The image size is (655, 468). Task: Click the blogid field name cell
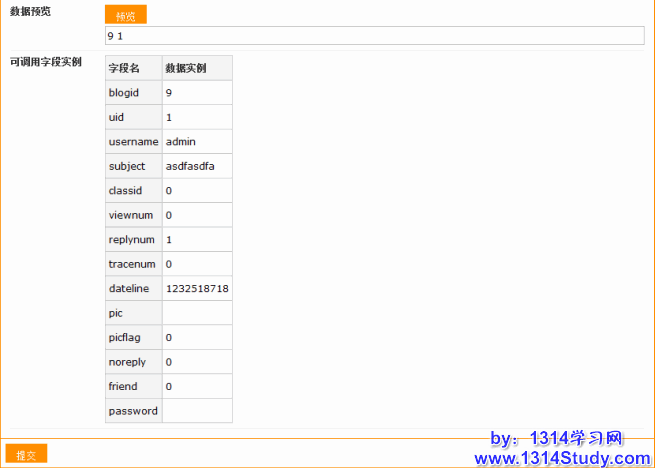pyautogui.click(x=133, y=93)
